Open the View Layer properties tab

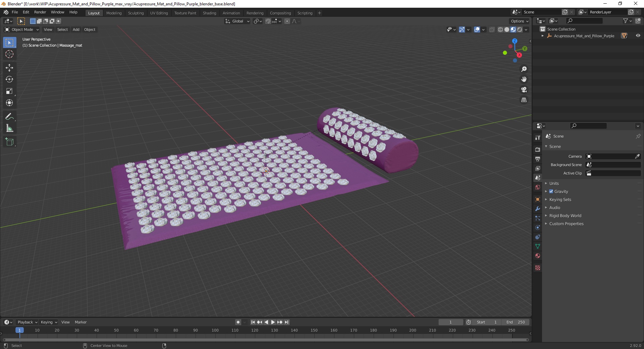tap(538, 168)
